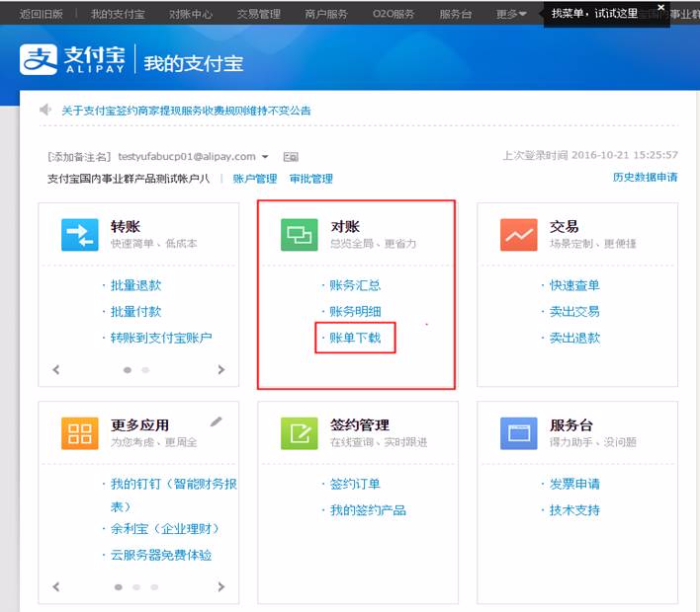Open the 账务汇总 link
The image size is (700, 612).
[x=355, y=285]
